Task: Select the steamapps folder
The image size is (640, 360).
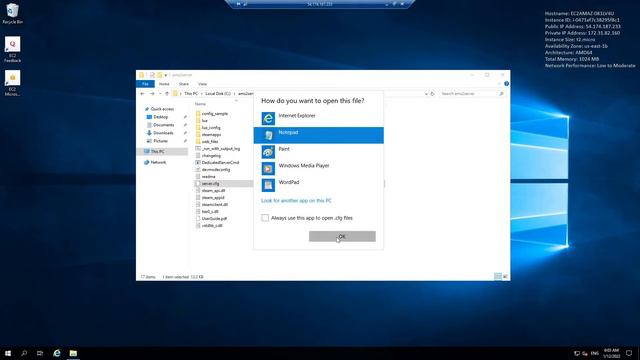Action: point(211,135)
